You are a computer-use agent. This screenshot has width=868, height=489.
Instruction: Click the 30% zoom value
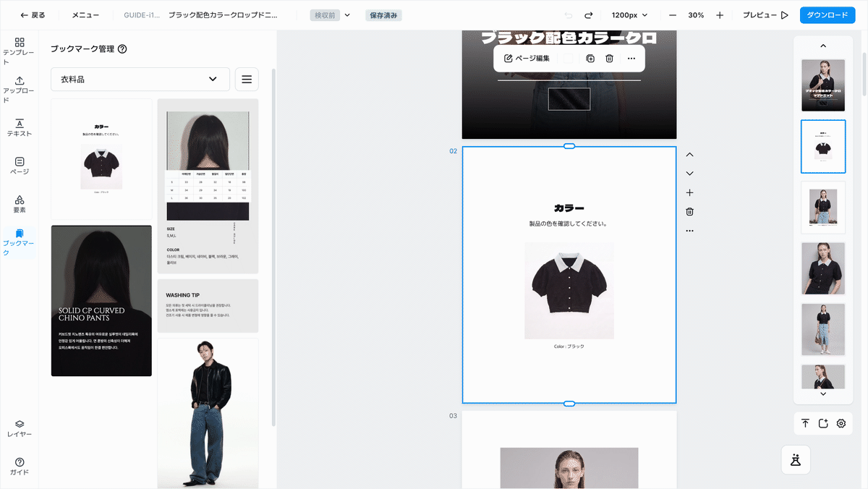tap(696, 15)
